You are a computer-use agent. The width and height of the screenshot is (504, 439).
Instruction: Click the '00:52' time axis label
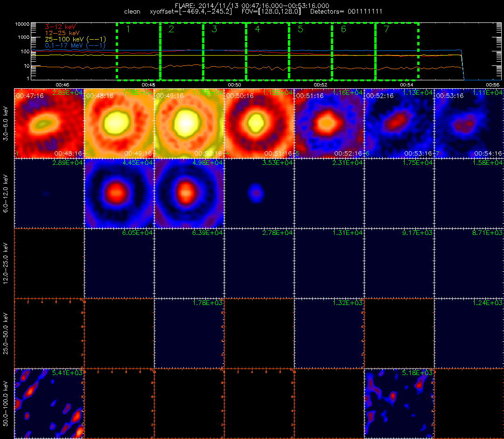321,85
